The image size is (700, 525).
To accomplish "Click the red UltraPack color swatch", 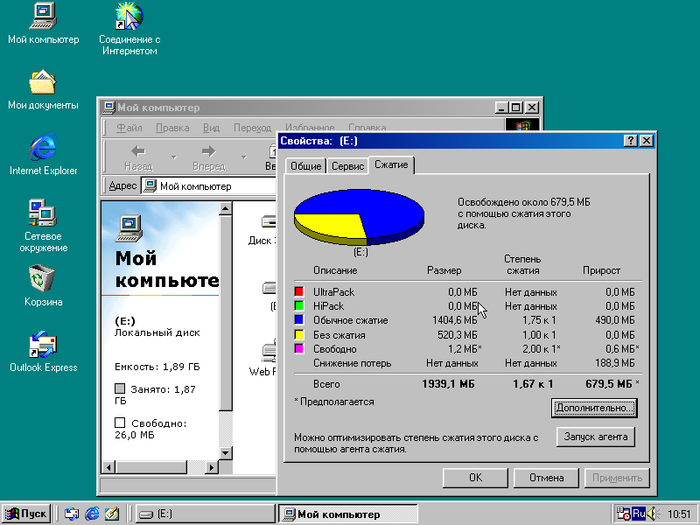I will [x=298, y=291].
